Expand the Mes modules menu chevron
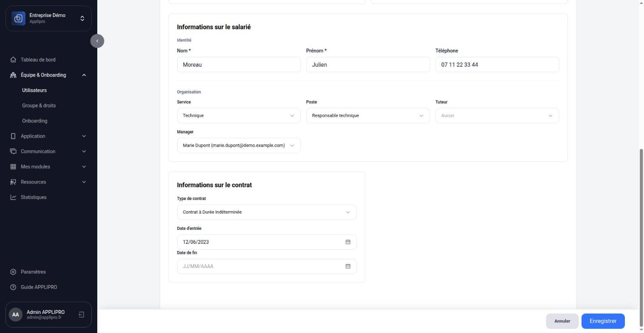Image resolution: width=644 pixels, height=333 pixels. coord(84,167)
